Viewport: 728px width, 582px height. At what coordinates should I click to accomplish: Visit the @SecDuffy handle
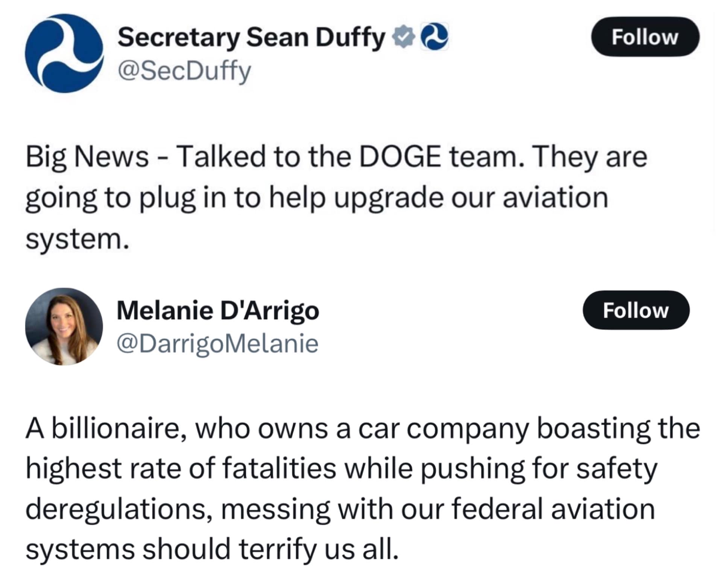184,70
